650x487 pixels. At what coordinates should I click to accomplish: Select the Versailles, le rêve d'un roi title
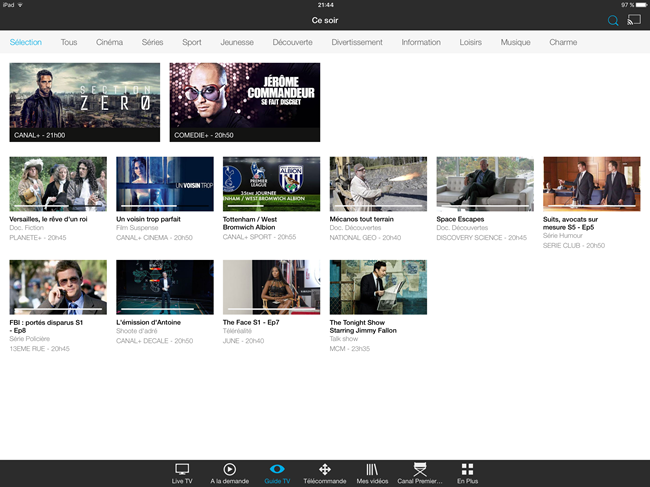pyautogui.click(x=49, y=219)
